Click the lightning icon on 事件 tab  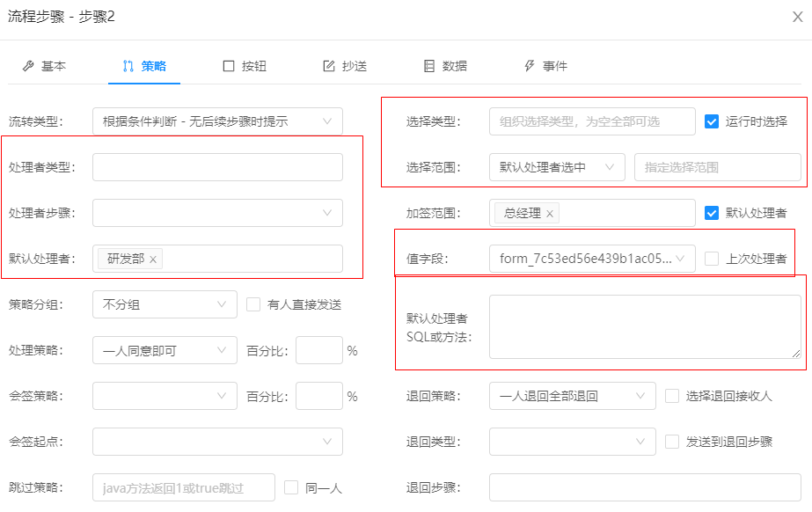(530, 66)
